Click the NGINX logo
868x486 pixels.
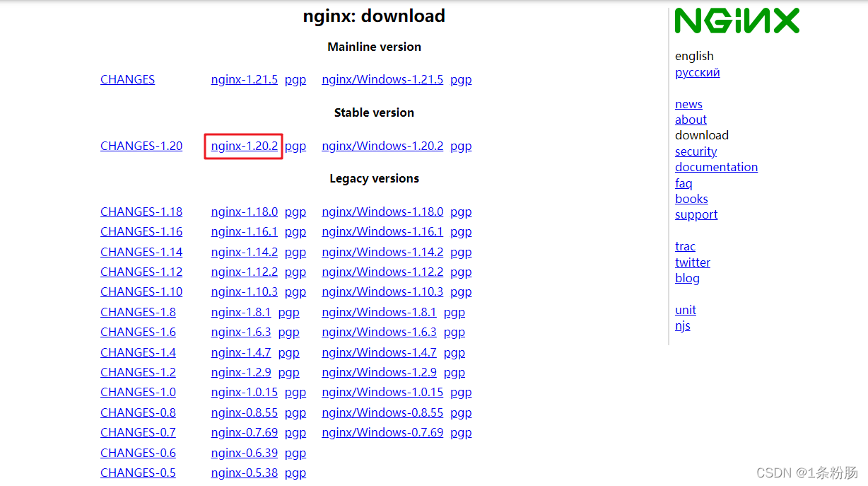pos(737,21)
